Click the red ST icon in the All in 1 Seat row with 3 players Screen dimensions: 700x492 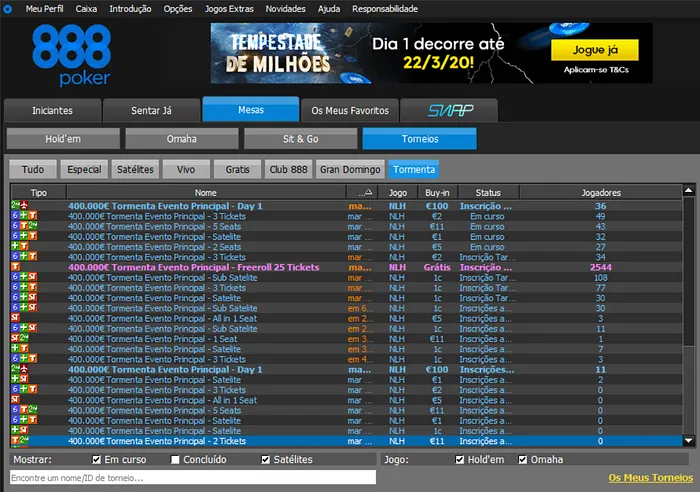(x=15, y=318)
